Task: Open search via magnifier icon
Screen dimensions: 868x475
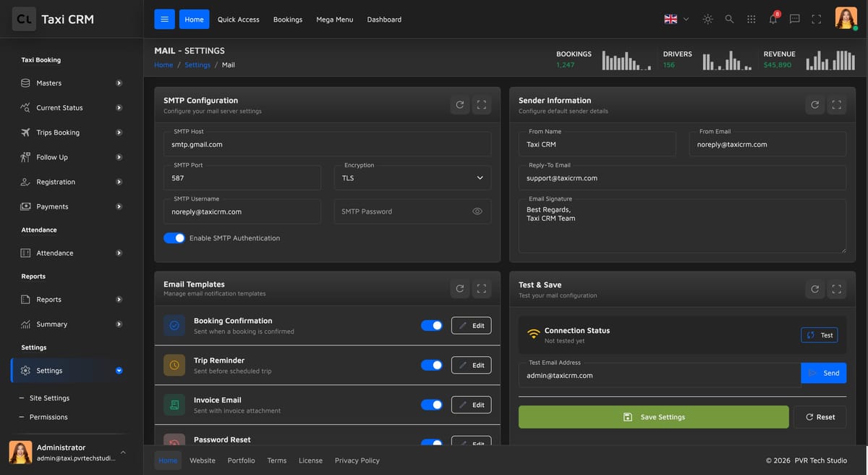Action: [729, 20]
